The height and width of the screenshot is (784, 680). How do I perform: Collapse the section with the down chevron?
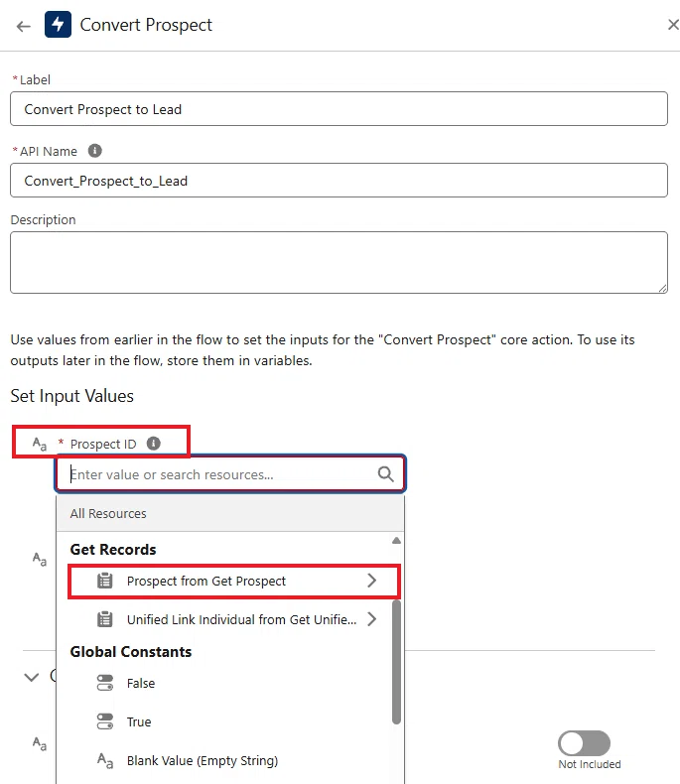click(32, 677)
